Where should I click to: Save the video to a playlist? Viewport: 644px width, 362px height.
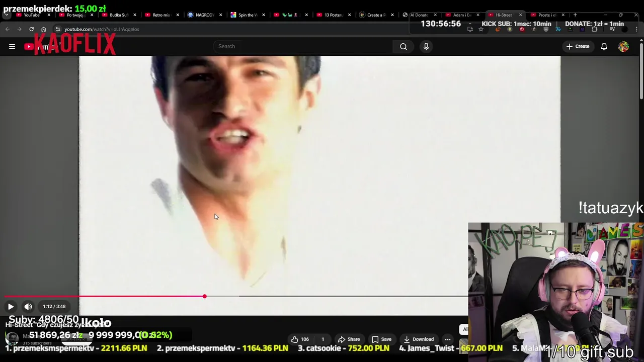point(381,339)
